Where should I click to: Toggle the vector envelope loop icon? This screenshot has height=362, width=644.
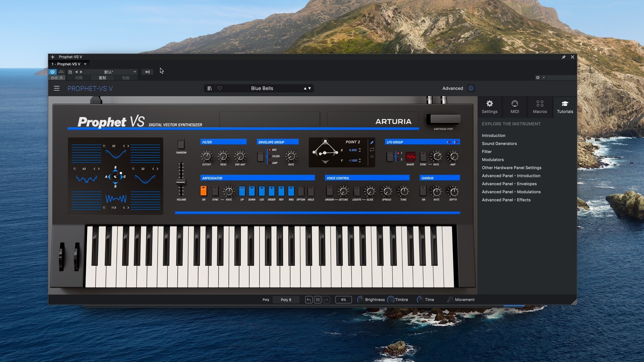tap(372, 149)
